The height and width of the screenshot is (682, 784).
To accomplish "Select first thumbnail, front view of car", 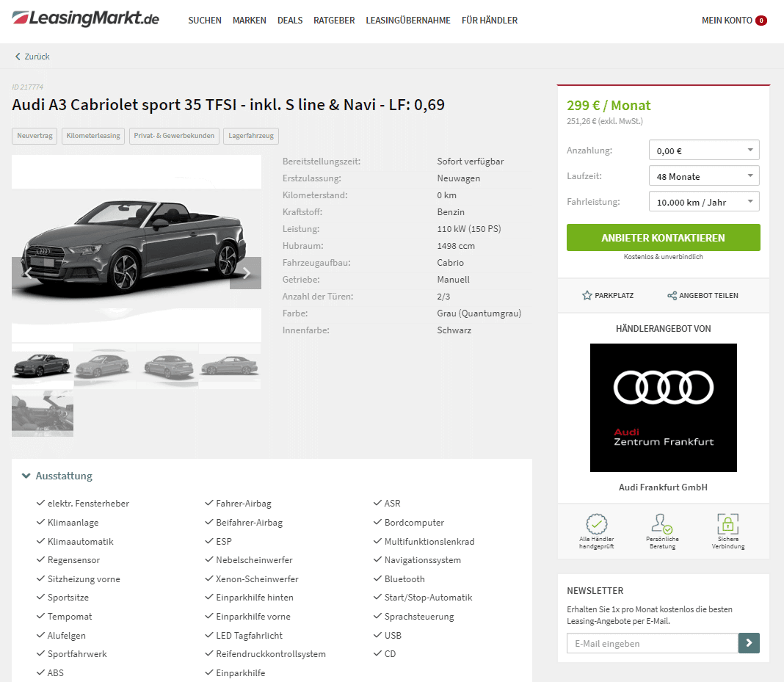I will click(x=43, y=366).
